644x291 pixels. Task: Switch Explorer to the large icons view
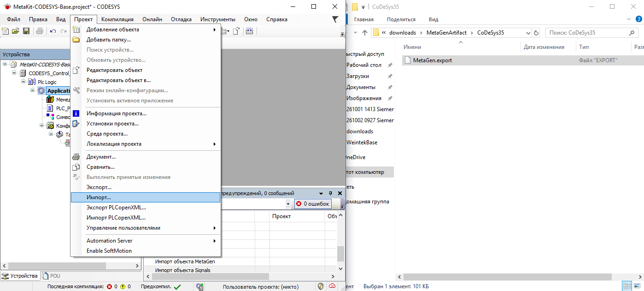tap(638, 286)
